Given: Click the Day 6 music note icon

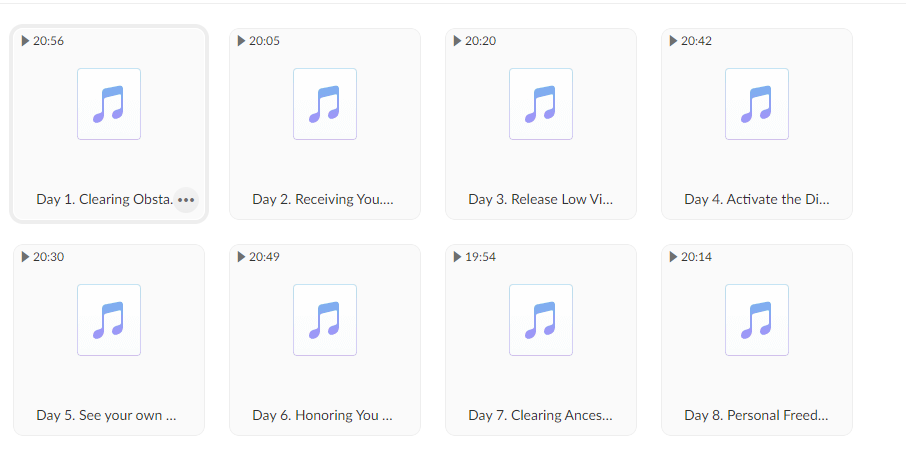Looking at the screenshot, I should tap(325, 320).
